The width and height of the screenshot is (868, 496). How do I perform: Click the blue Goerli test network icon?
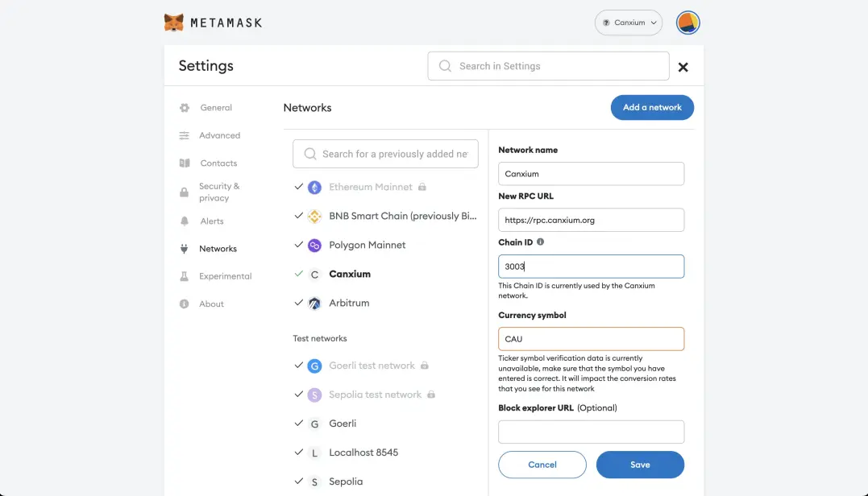(314, 366)
